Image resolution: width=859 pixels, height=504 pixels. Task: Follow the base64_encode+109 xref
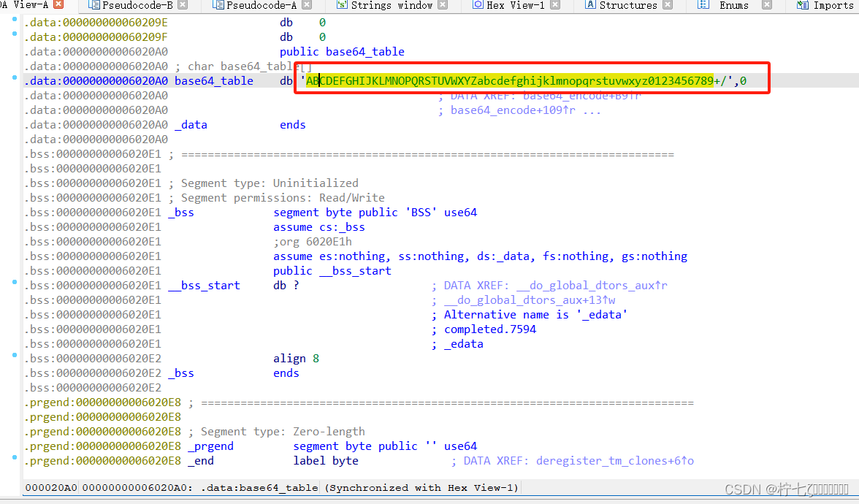click(x=513, y=110)
